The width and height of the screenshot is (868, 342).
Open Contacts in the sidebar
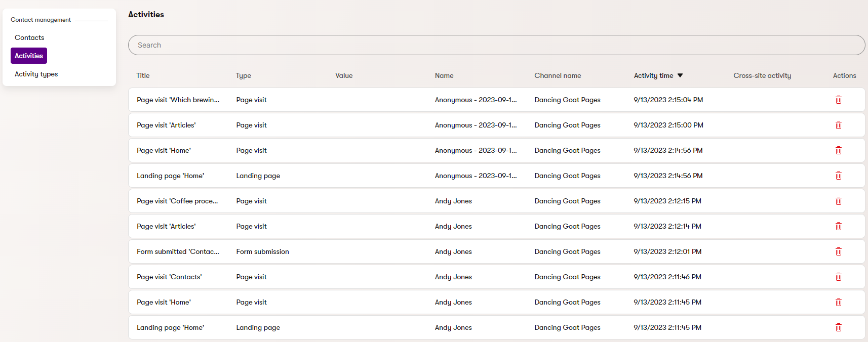coord(29,37)
